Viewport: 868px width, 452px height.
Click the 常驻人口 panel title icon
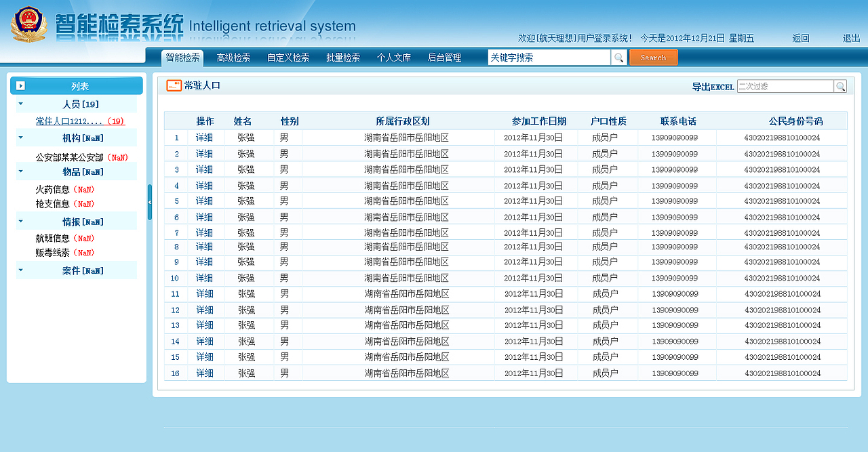pyautogui.click(x=174, y=85)
